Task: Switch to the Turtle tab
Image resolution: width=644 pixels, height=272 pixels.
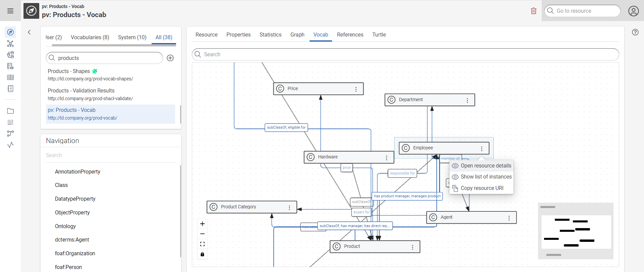Action: pyautogui.click(x=379, y=35)
